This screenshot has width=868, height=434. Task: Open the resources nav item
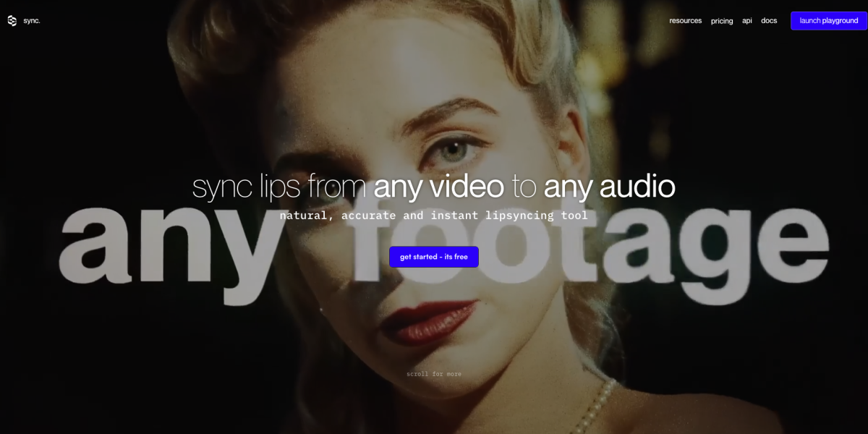click(685, 21)
